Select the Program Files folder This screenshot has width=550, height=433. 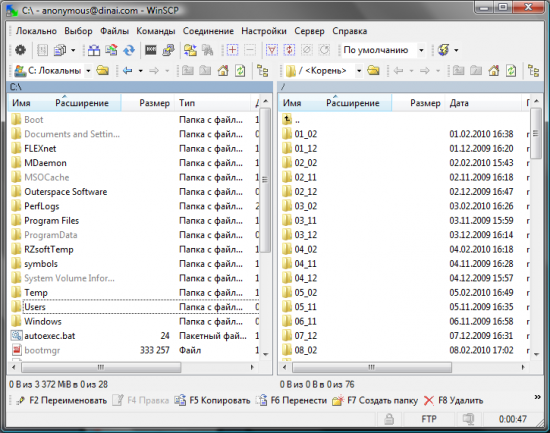pyautogui.click(x=52, y=221)
